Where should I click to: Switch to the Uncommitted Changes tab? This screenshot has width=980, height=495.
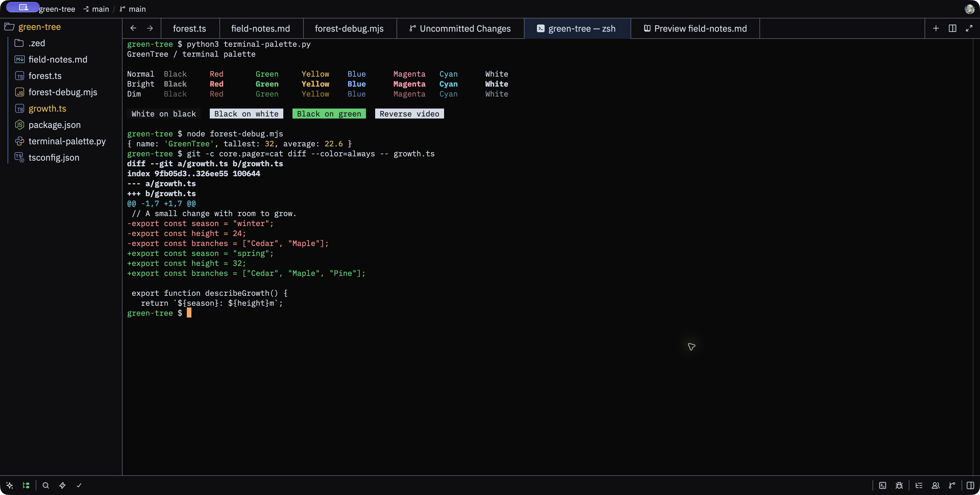point(460,29)
